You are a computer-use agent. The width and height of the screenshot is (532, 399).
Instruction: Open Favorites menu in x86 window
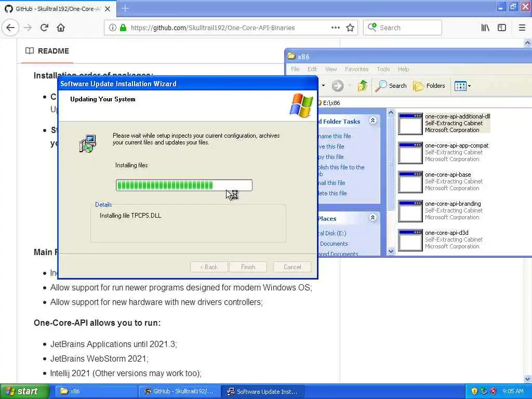tap(356, 69)
